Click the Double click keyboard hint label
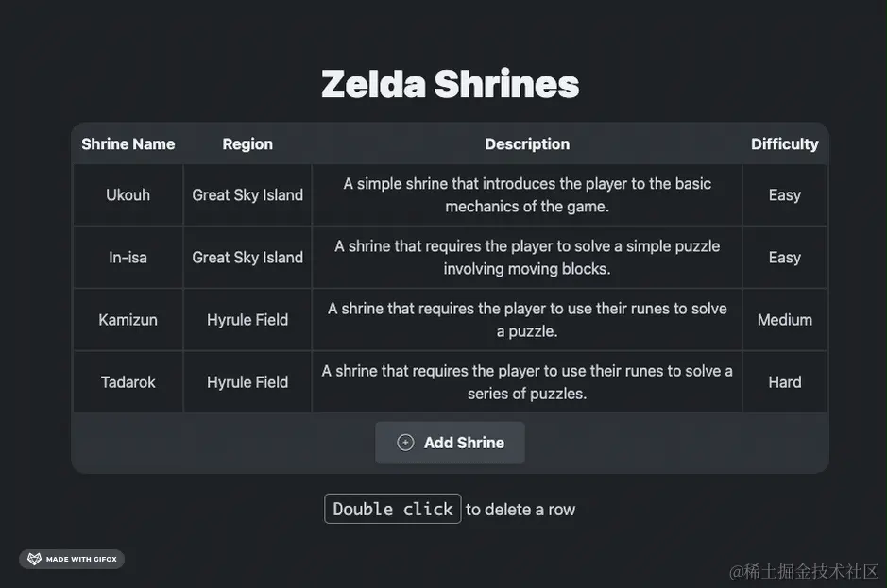This screenshot has width=887, height=588. tap(393, 509)
